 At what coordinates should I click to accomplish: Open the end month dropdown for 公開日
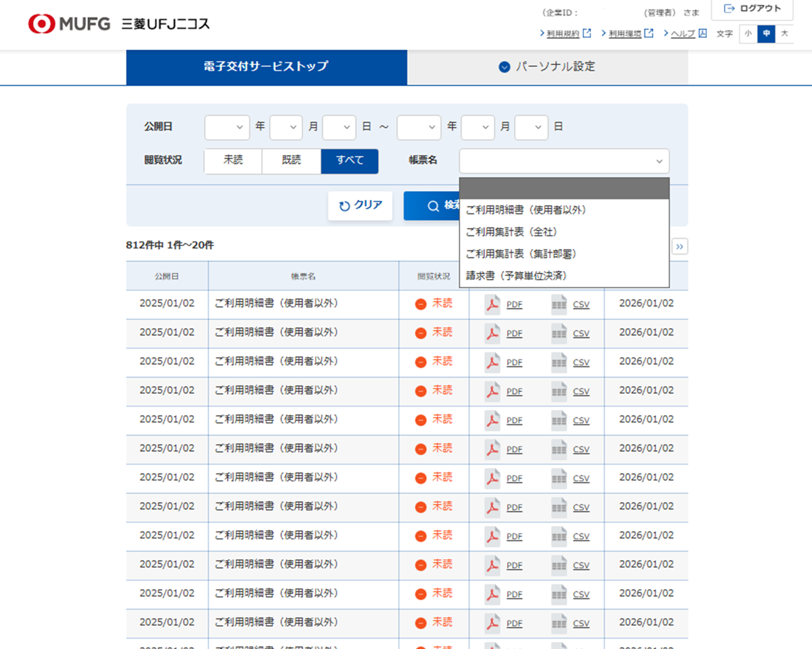(478, 127)
